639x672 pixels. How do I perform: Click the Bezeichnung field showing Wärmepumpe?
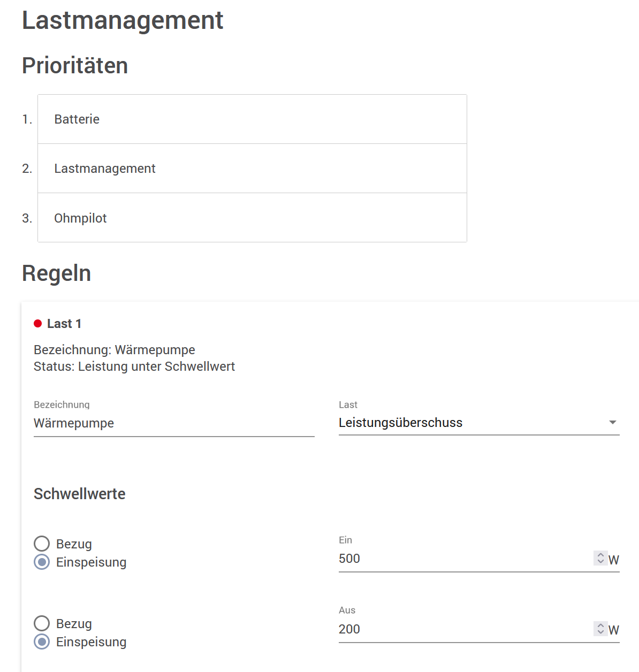click(173, 423)
